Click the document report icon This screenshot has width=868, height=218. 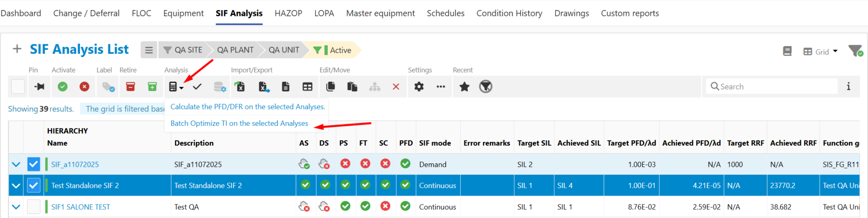tap(285, 86)
